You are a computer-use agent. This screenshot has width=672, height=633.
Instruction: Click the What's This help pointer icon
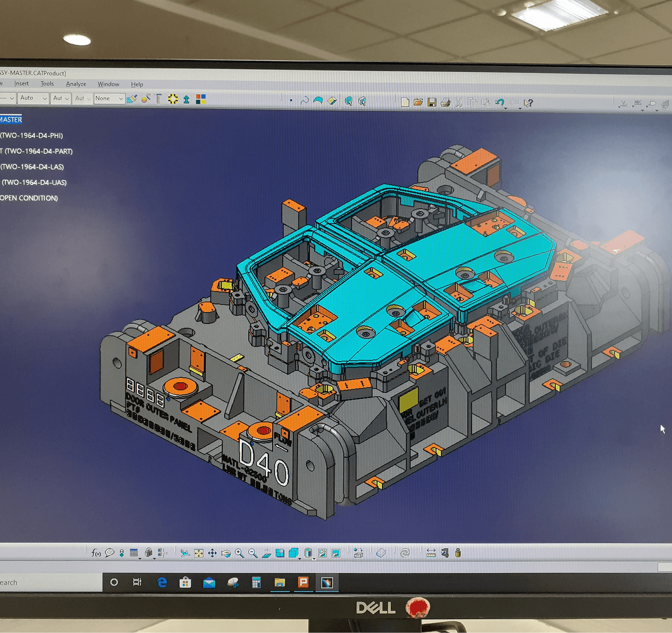pos(528,103)
